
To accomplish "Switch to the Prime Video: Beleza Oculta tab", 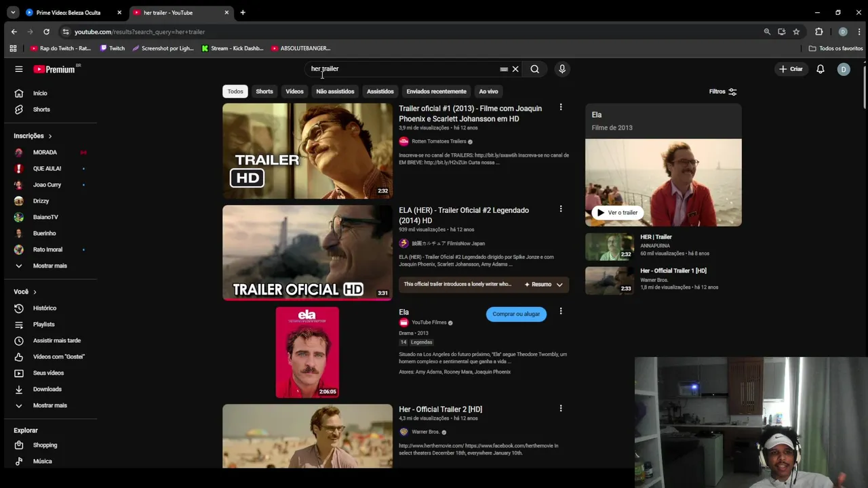I will [x=68, y=12].
